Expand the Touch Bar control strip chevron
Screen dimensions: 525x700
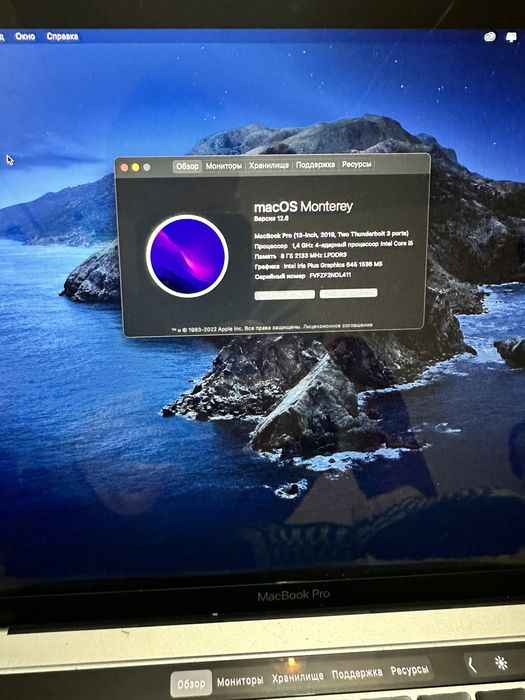pos(472,666)
